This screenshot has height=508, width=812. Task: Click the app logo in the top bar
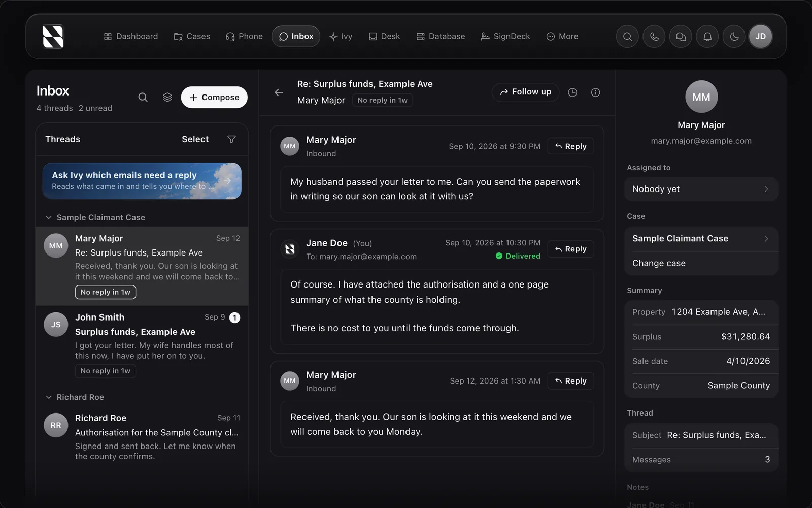pos(53,37)
